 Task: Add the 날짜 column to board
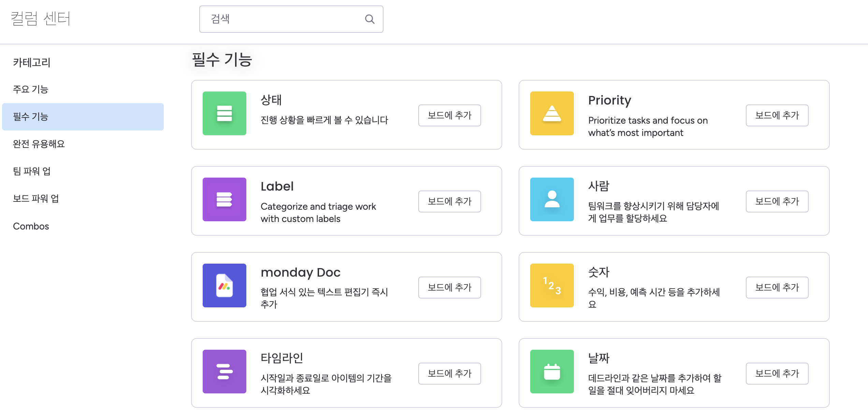(777, 374)
